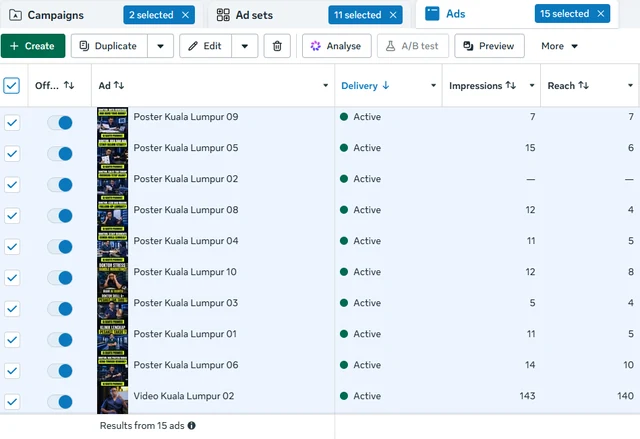Image resolution: width=640 pixels, height=439 pixels.
Task: Open Video Kuala Lumpur 02 thumbnail
Action: pyautogui.click(x=112, y=400)
